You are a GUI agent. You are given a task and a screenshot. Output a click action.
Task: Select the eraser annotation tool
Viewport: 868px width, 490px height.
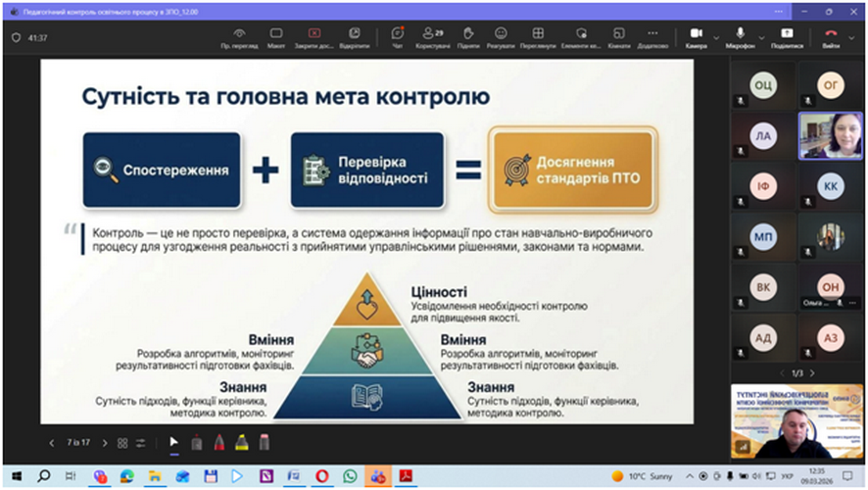tap(265, 443)
